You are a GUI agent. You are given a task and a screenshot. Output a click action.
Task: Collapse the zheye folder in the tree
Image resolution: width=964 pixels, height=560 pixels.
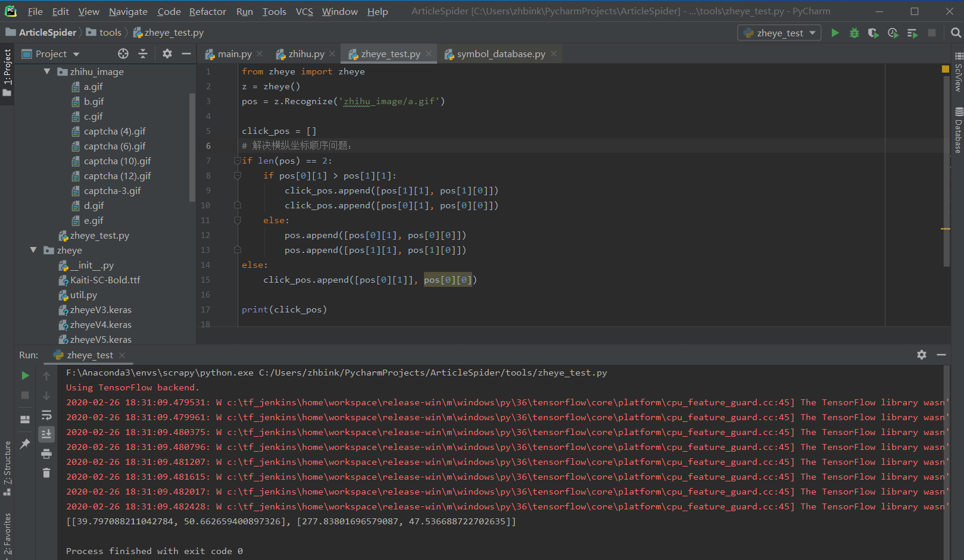pos(34,250)
